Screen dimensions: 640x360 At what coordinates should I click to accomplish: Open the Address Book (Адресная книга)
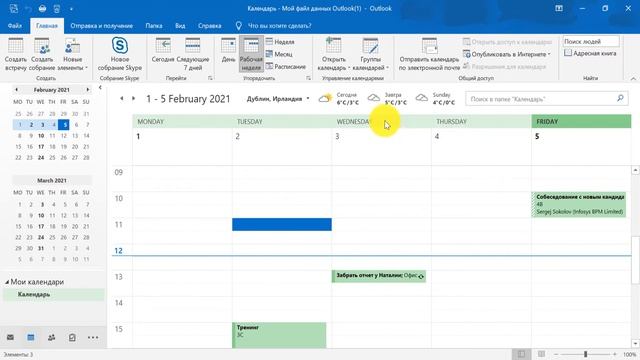tap(590, 53)
